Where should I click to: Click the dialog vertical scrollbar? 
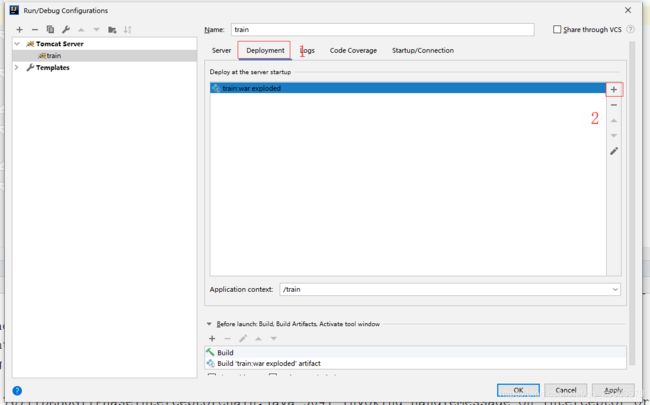point(632,203)
